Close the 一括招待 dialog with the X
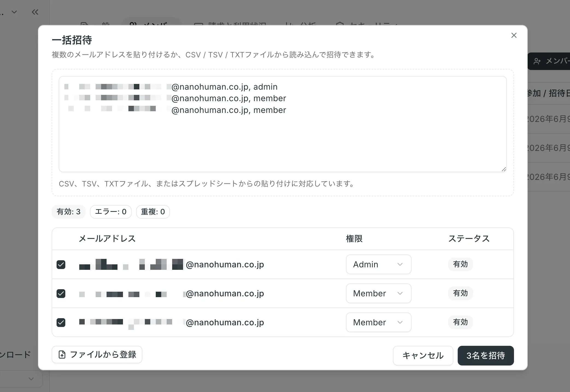 click(x=514, y=35)
